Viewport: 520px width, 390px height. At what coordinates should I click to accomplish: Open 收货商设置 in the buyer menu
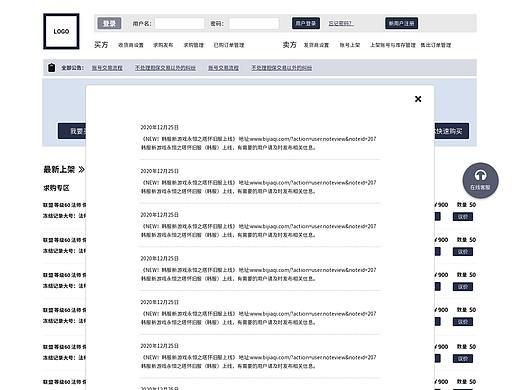(x=131, y=45)
